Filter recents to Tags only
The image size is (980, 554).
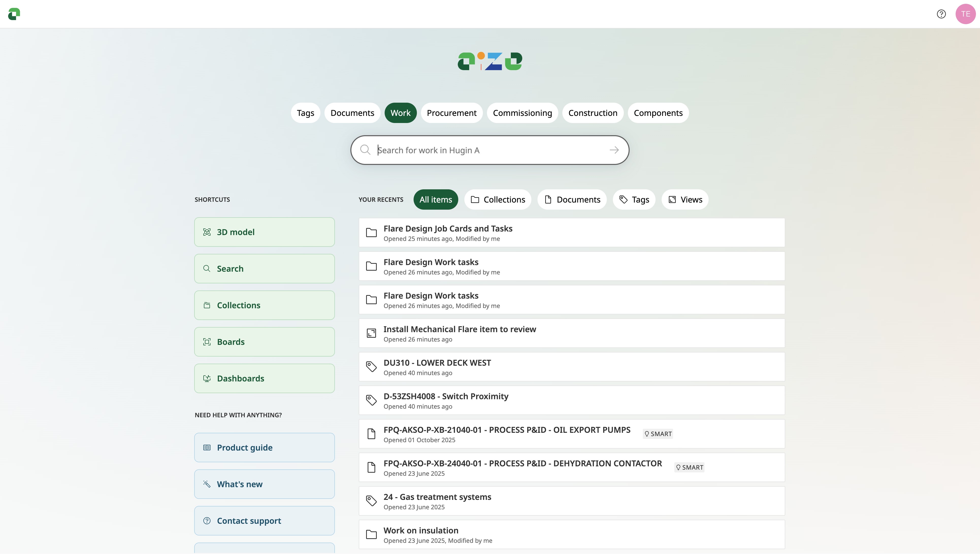point(633,199)
